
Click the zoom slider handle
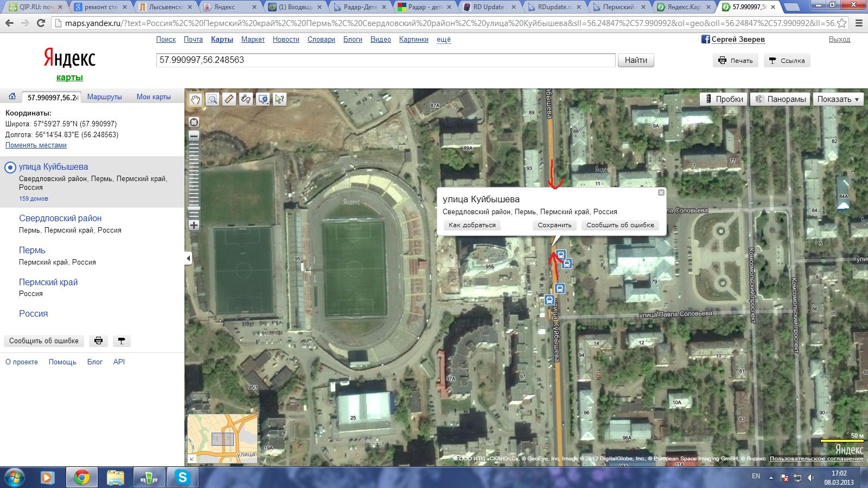[194, 208]
